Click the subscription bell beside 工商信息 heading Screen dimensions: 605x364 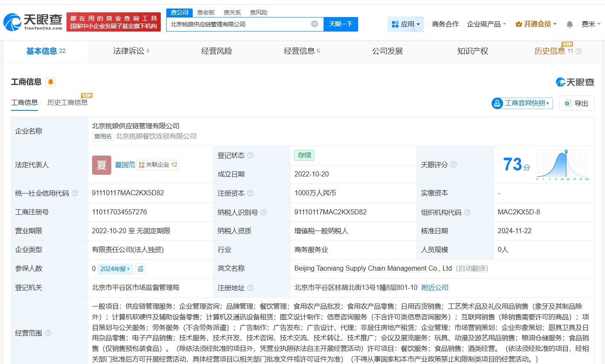tap(50, 82)
